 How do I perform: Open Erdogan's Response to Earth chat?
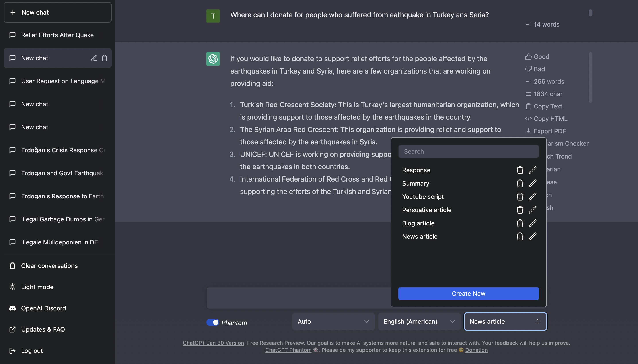tap(58, 196)
